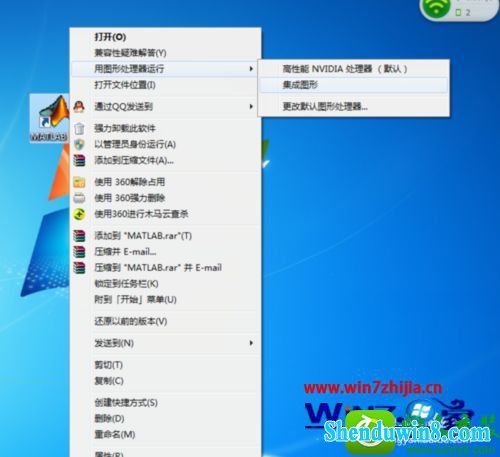This screenshot has height=457, width=500.
Task: Choose 添加到 "MATLAB.rar"(T)
Action: coord(165,236)
